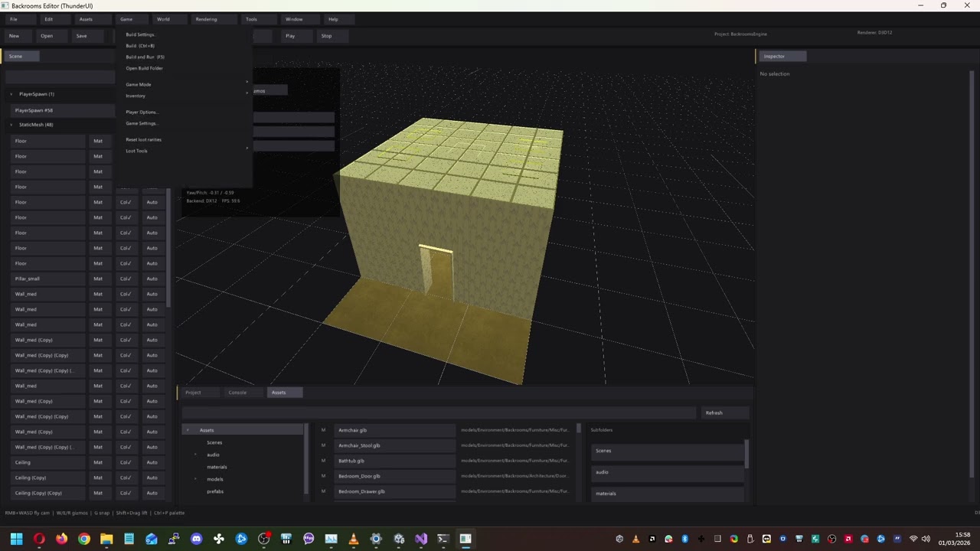Click Auto button on the Ceiling row

click(152, 462)
